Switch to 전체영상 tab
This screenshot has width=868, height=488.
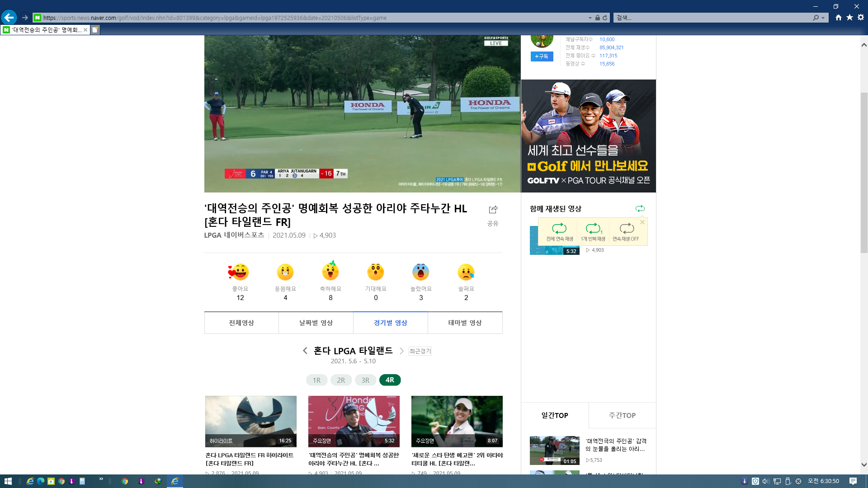point(241,323)
